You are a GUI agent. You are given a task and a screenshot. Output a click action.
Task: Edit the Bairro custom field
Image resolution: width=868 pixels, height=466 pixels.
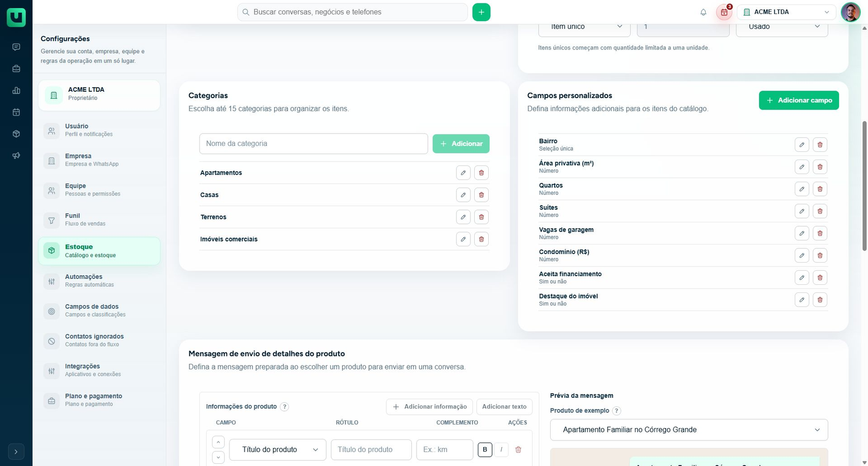[x=802, y=144]
